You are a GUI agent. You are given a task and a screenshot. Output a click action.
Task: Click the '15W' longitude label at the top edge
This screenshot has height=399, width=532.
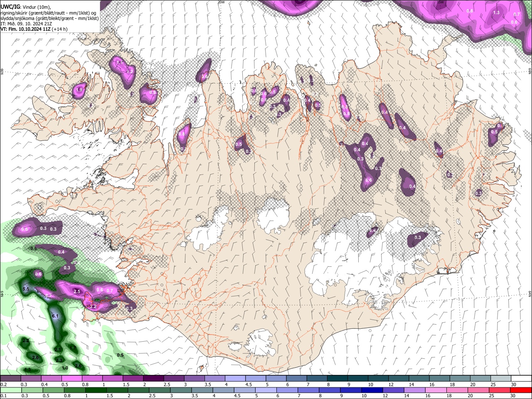[440, 2]
